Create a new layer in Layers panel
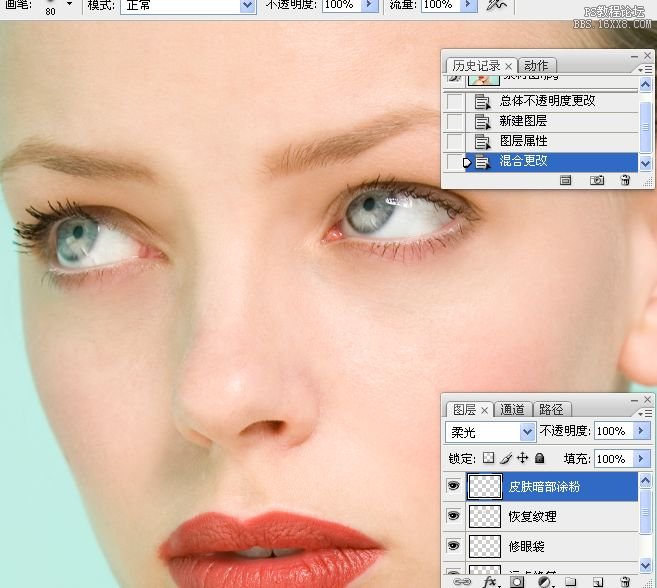This screenshot has width=657, height=588. coord(598,582)
